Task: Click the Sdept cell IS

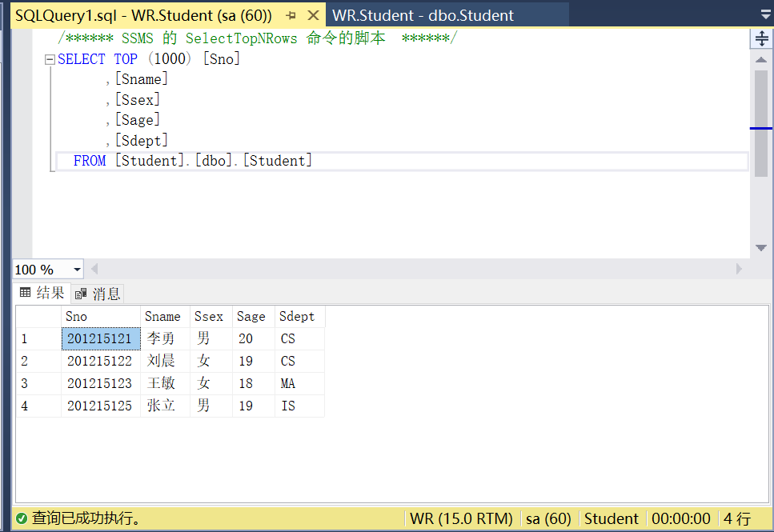Action: (x=299, y=406)
